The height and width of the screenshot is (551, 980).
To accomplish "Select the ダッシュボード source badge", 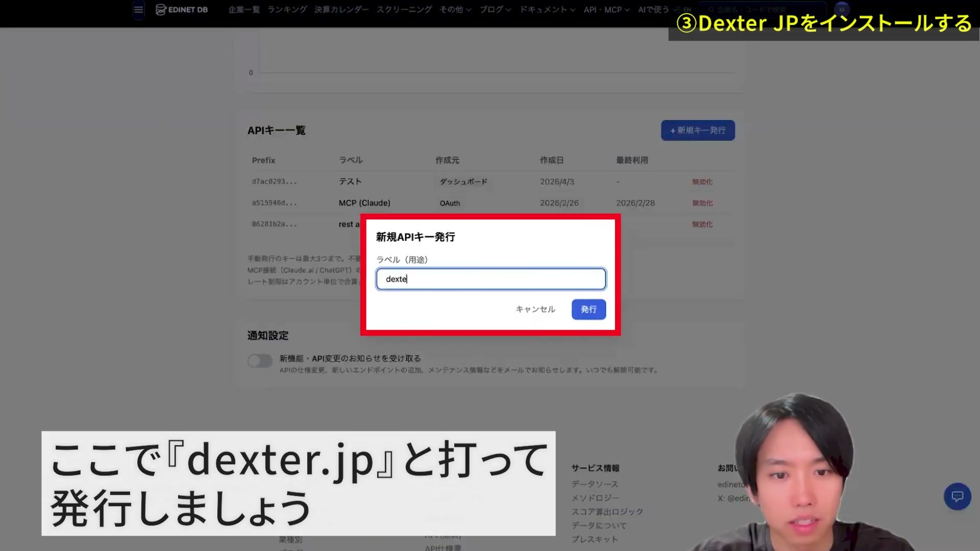I will click(463, 182).
